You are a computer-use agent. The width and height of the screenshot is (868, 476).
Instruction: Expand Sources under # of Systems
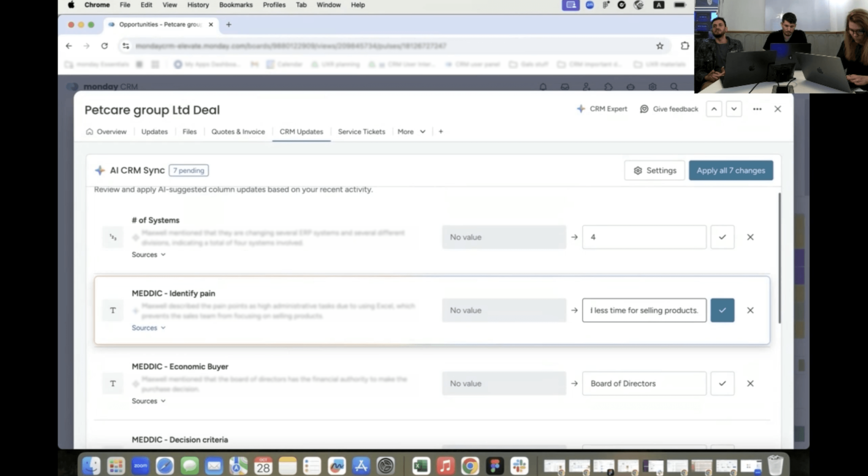coord(149,254)
